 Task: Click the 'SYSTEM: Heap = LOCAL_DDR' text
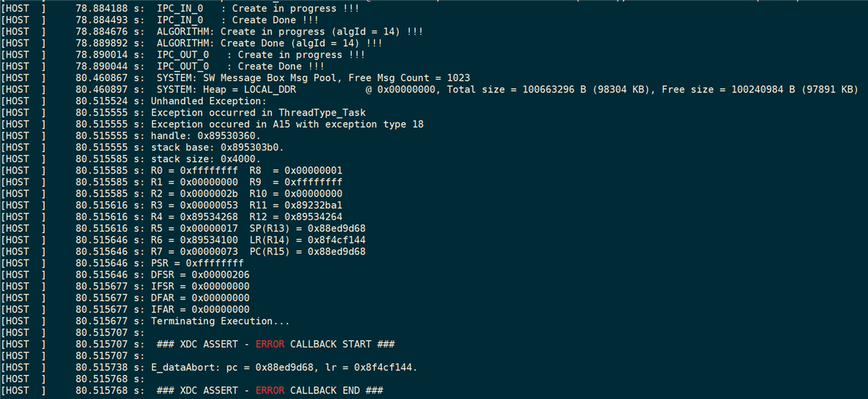(227, 90)
